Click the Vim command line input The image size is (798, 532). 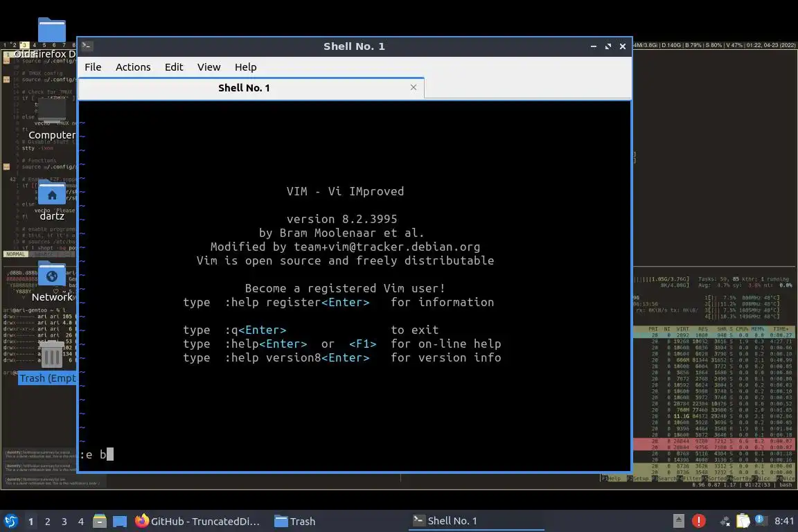(x=355, y=454)
